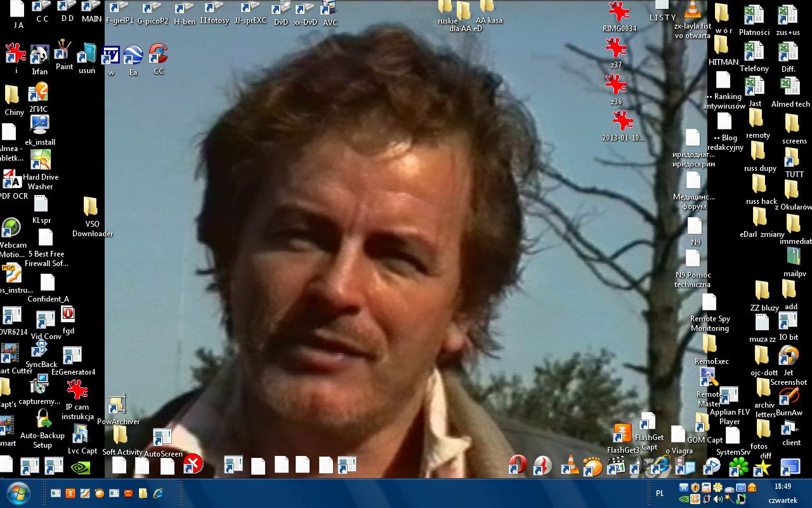Open the volume speaker tray icon

[x=718, y=499]
